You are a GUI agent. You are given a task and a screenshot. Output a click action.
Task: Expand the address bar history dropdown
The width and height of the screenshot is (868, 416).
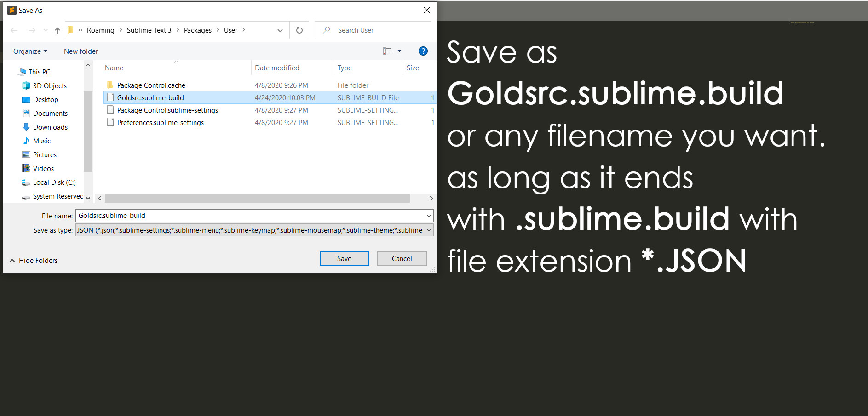pyautogui.click(x=280, y=30)
